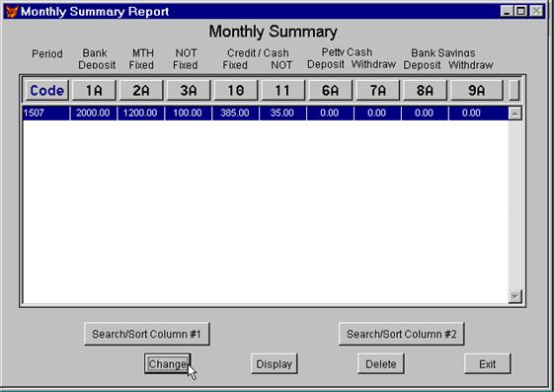This screenshot has height=392, width=554.
Task: Click the 100.00 cell
Action: pyautogui.click(x=188, y=113)
